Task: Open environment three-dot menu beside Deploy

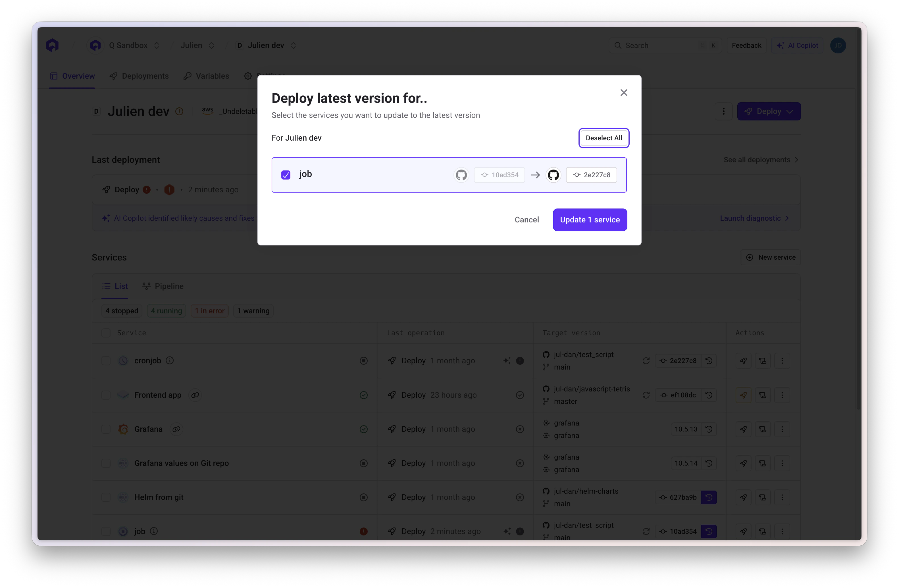Action: [723, 111]
